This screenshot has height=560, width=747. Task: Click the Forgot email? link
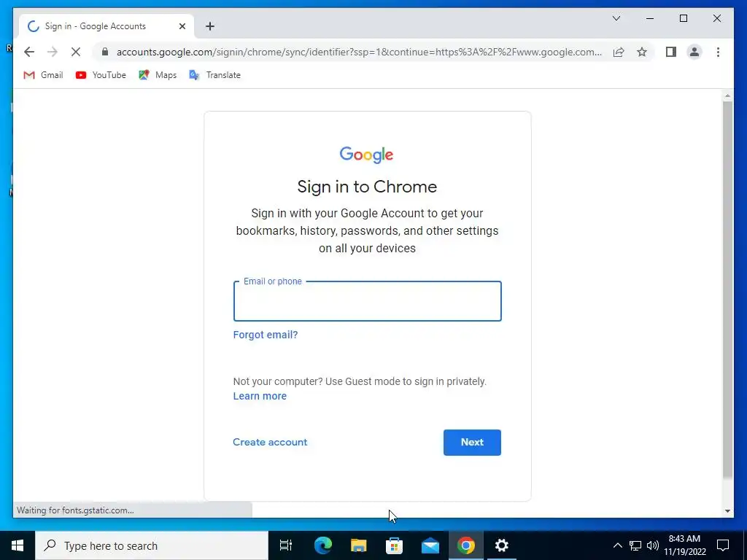point(266,335)
